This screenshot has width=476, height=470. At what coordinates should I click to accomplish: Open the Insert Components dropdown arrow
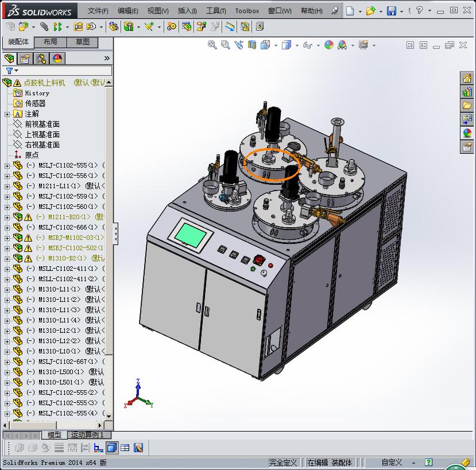[x=33, y=28]
